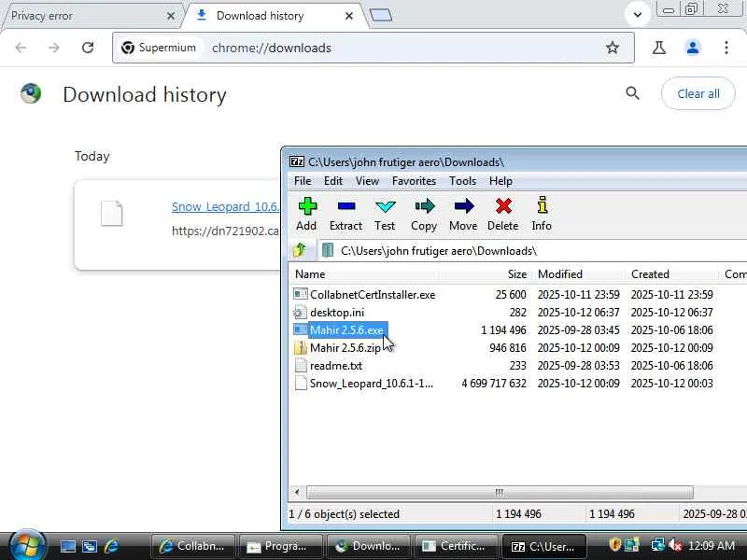Open the Windows Start orb
747x560 pixels.
point(27,545)
